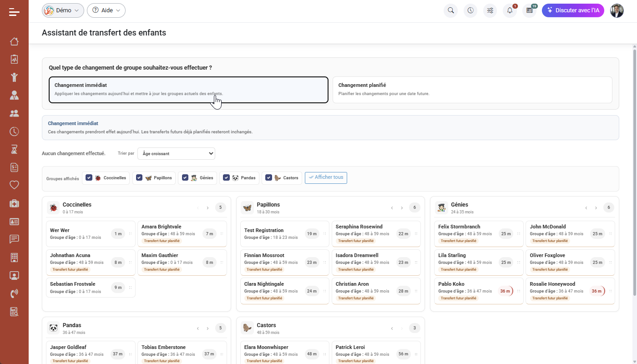Uncheck the Pandas group checkbox
The width and height of the screenshot is (637, 364).
(226, 178)
